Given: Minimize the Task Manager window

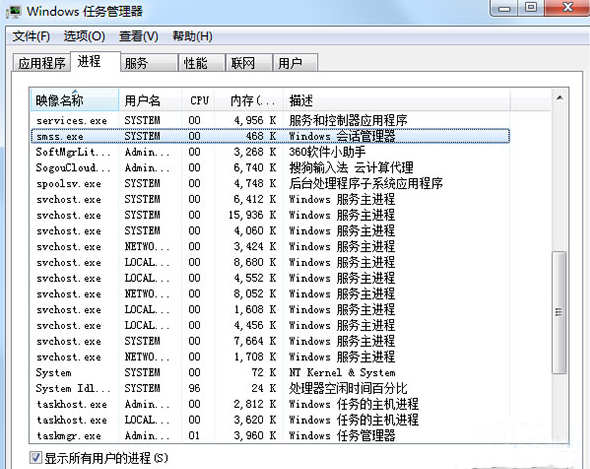Looking at the screenshot, I should (504, 8).
